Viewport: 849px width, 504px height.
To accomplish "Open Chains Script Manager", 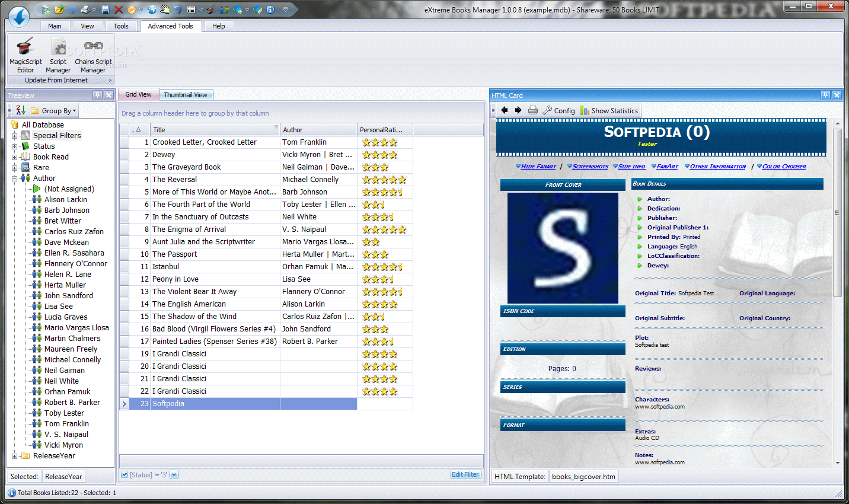I will point(93,55).
